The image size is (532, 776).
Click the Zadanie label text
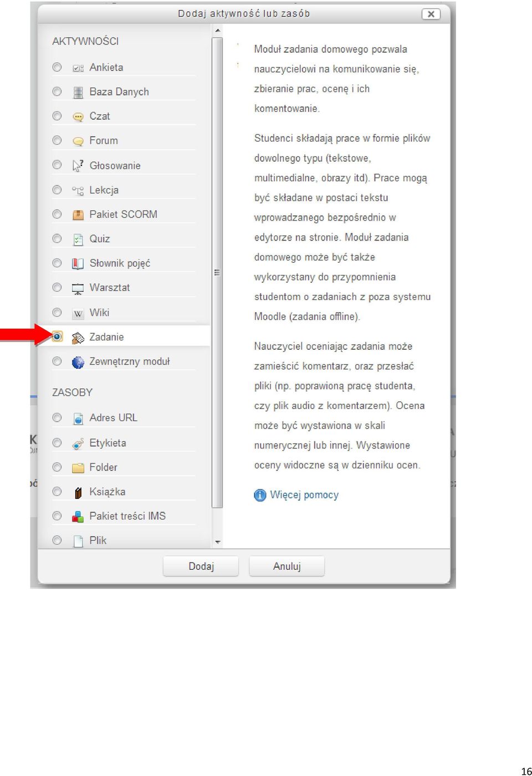click(x=107, y=337)
